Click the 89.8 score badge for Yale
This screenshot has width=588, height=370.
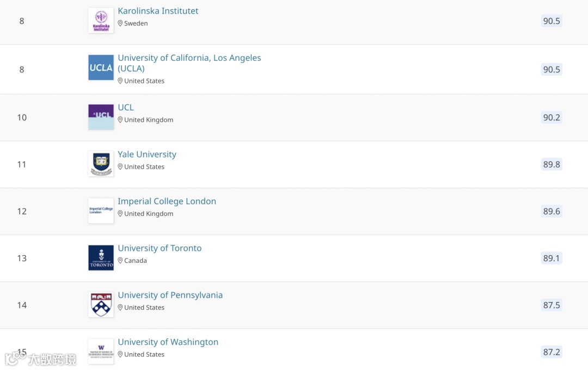coord(552,164)
